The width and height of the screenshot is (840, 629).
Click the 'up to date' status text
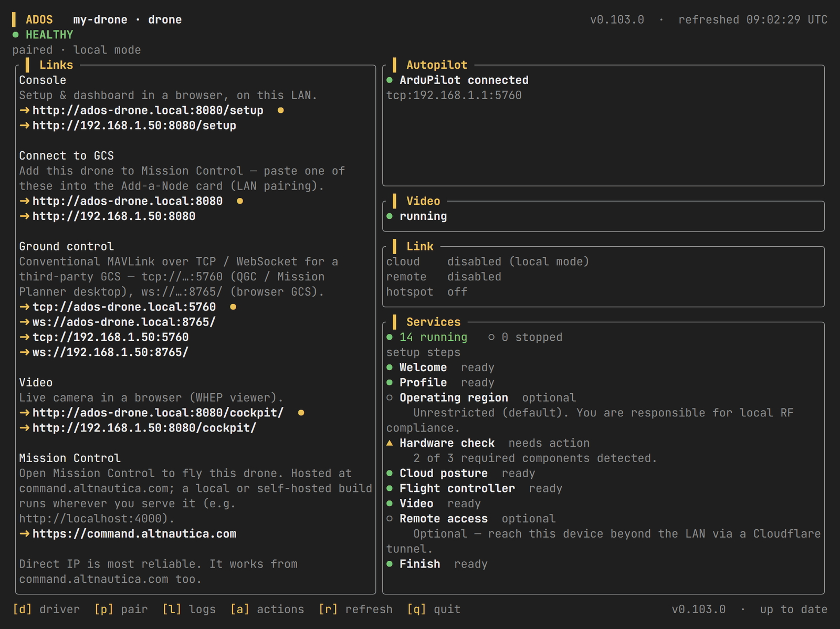click(794, 609)
